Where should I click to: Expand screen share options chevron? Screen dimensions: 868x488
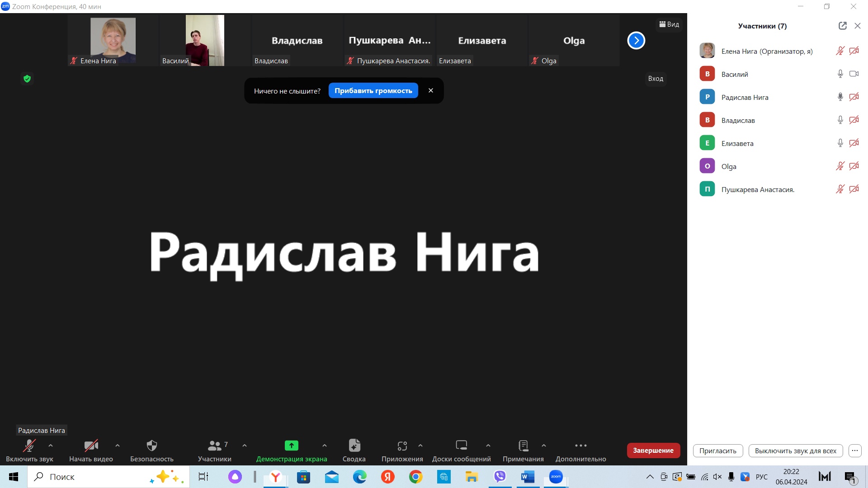point(325,446)
